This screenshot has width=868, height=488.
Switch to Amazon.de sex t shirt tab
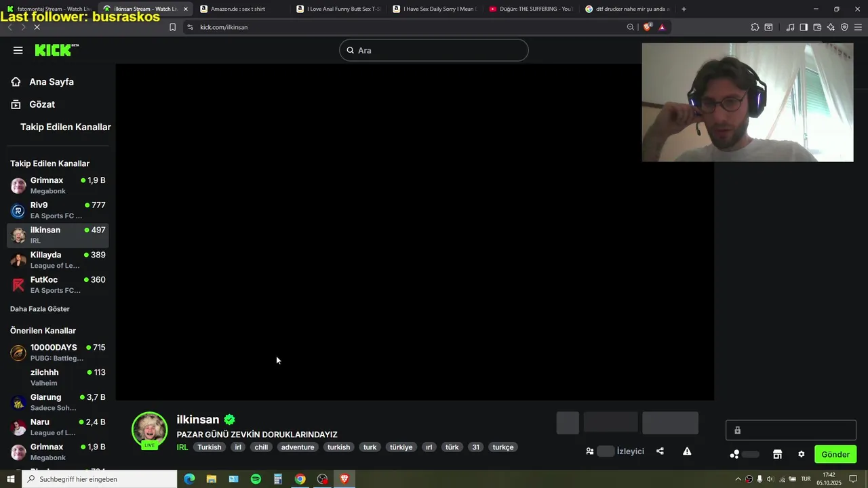click(x=242, y=9)
